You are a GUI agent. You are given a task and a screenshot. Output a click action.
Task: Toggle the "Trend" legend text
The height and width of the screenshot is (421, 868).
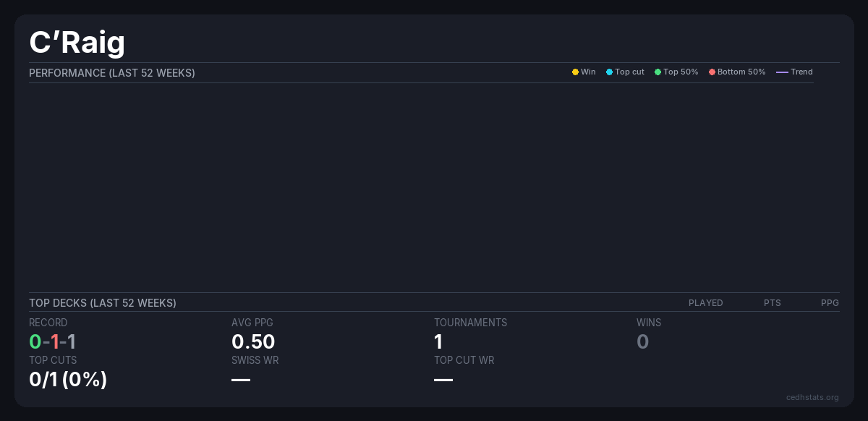(x=801, y=72)
